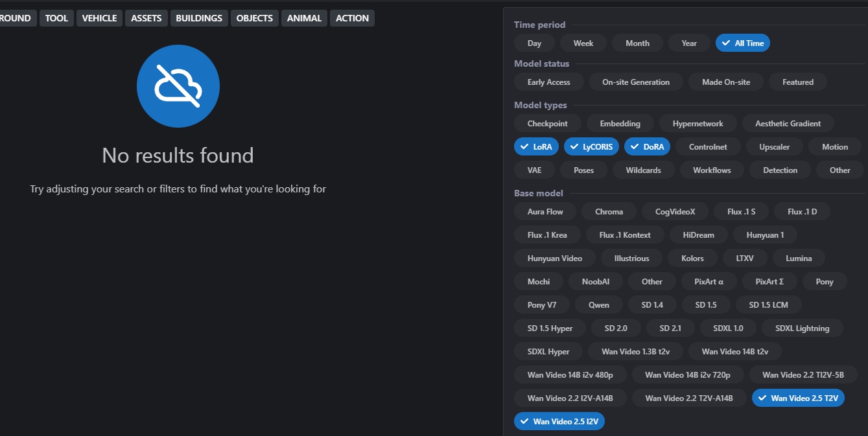
Task: Filter by VAE model type
Action: click(535, 170)
